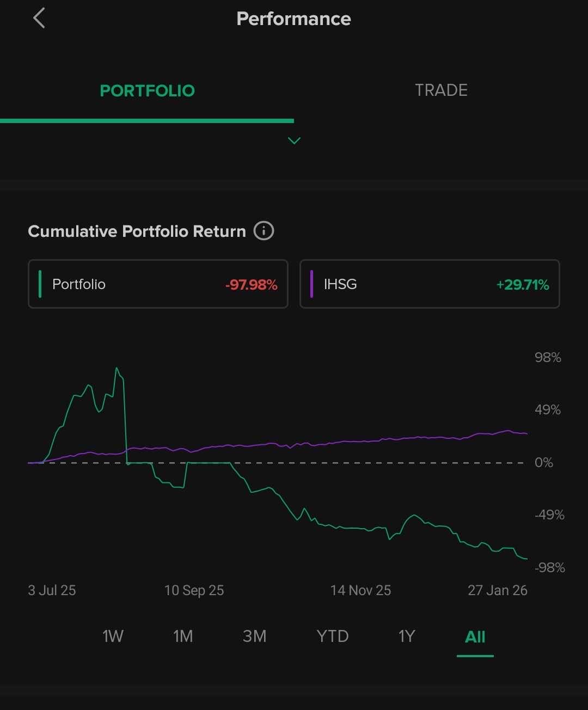Switch chart to YTD range
The image size is (588, 710).
[x=332, y=636]
